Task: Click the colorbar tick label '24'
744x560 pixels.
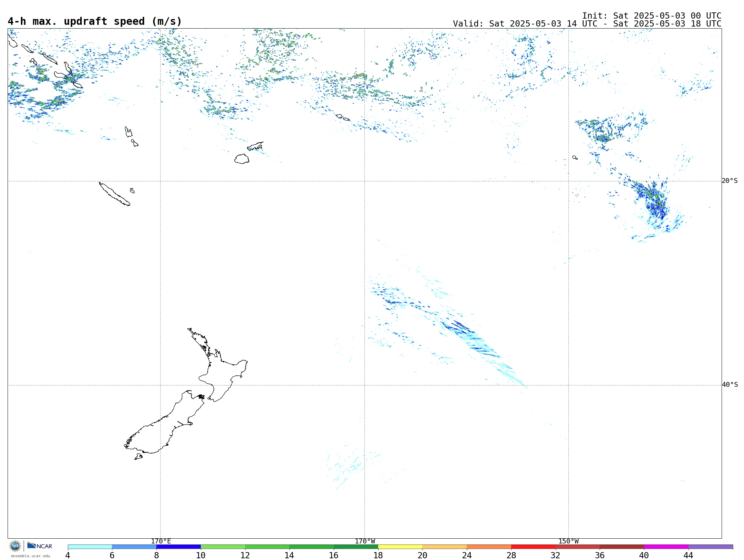Action: click(x=467, y=555)
